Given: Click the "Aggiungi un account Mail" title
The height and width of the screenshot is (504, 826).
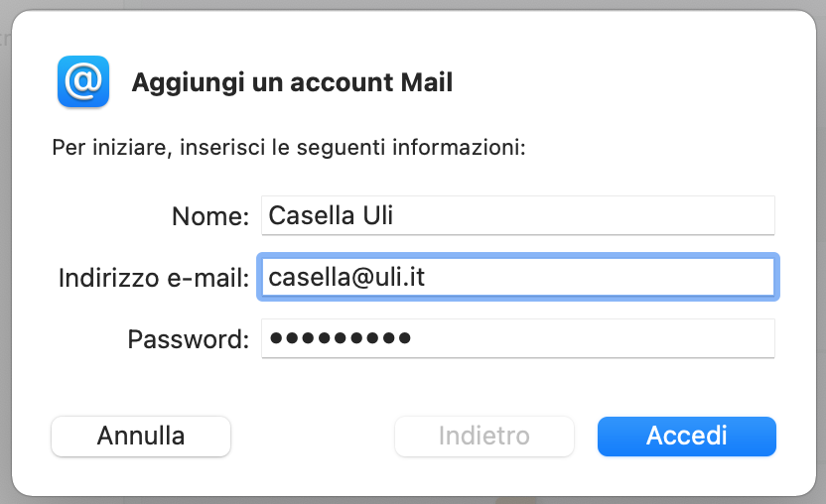Looking at the screenshot, I should tap(292, 82).
